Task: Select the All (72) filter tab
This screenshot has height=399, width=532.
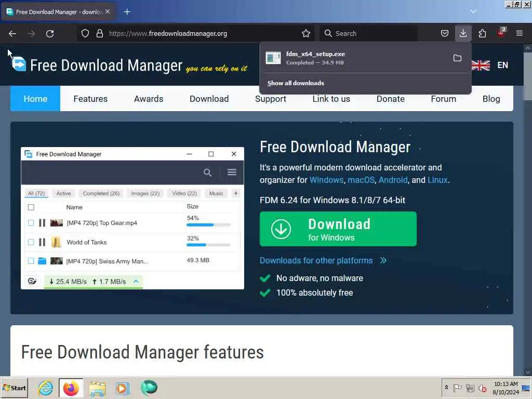Action: [x=36, y=193]
